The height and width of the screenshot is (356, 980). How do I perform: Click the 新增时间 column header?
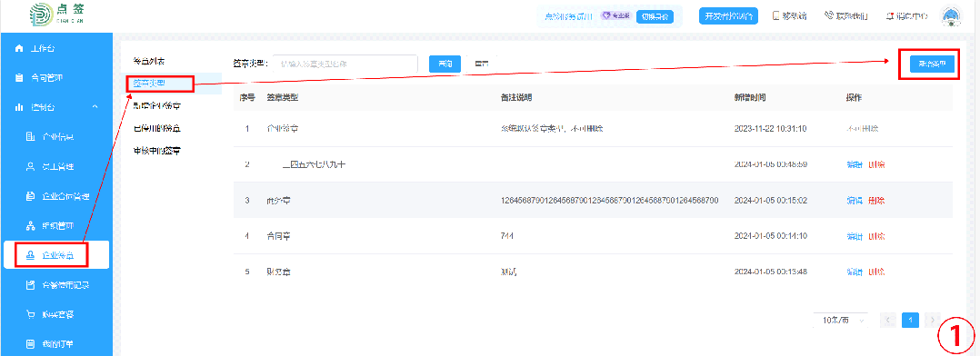coord(751,98)
